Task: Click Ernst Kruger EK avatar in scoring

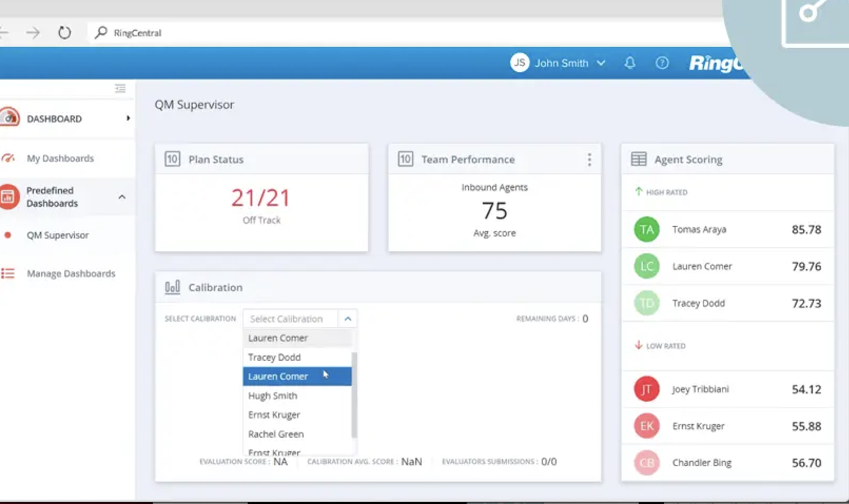Action: click(647, 426)
